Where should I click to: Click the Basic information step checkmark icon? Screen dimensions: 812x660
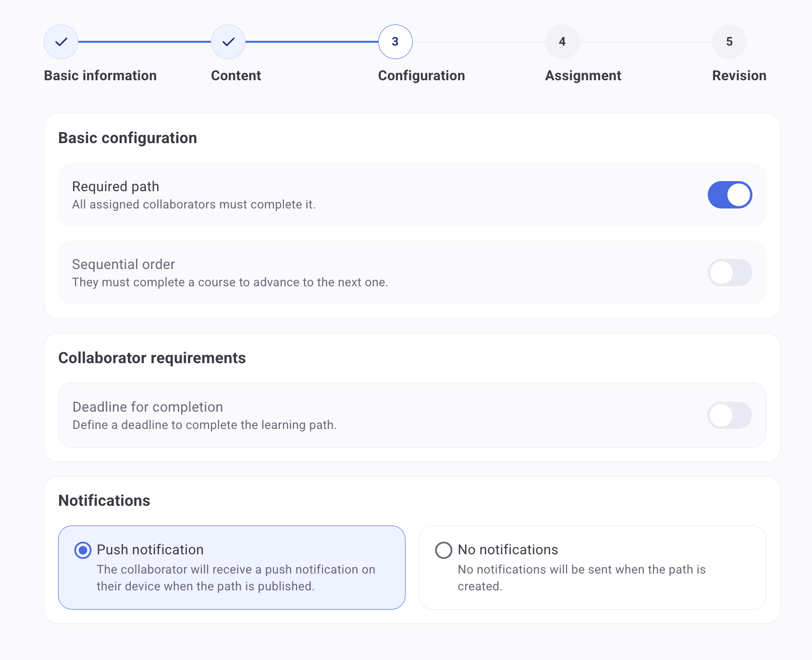pyautogui.click(x=61, y=42)
